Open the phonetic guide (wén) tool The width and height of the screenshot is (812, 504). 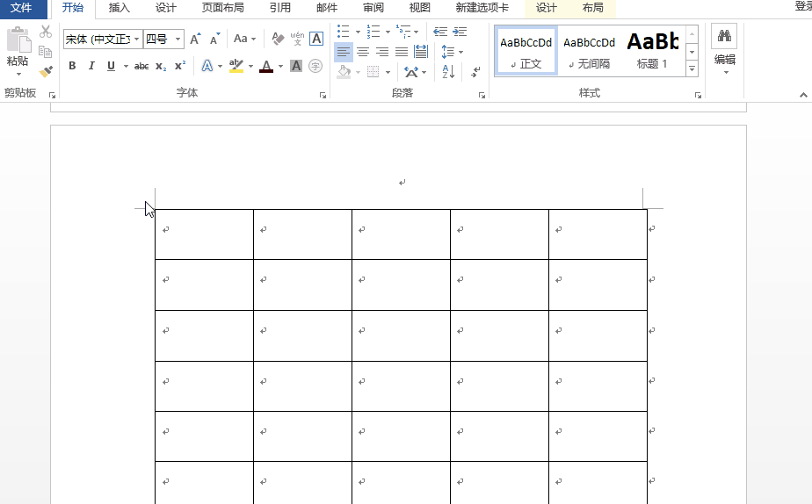(297, 39)
